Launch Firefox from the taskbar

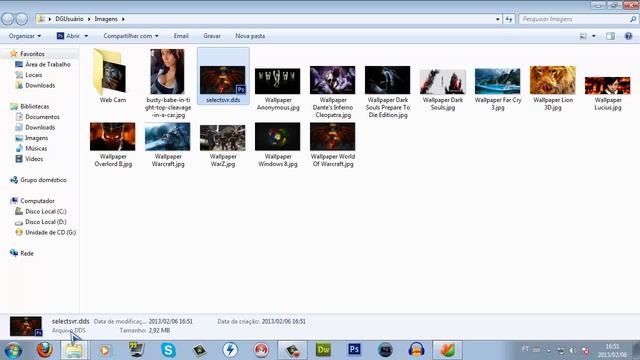[x=44, y=350]
